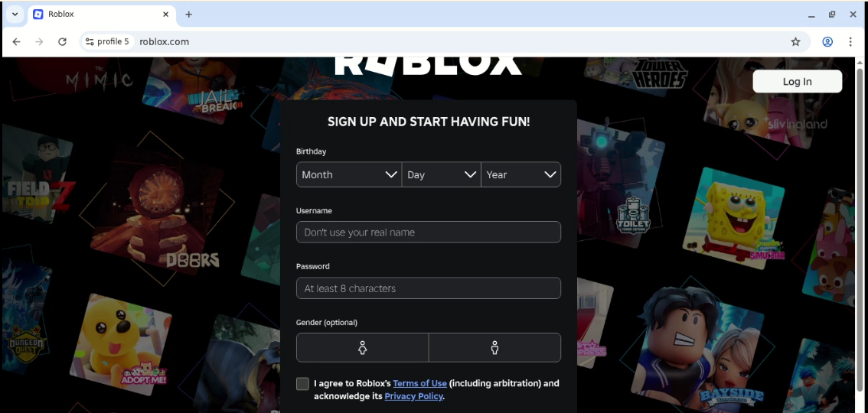
Task: Select the Roblox browser tab
Action: pyautogui.click(x=101, y=15)
